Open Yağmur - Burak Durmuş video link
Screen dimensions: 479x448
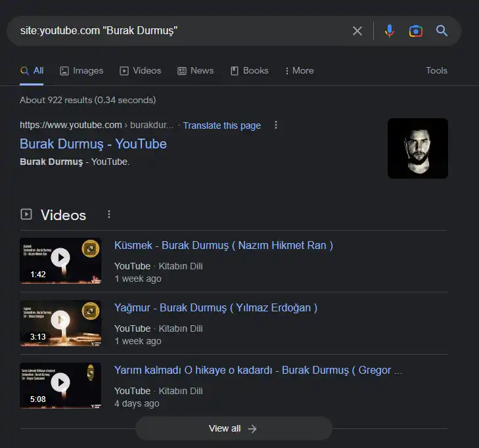point(216,307)
